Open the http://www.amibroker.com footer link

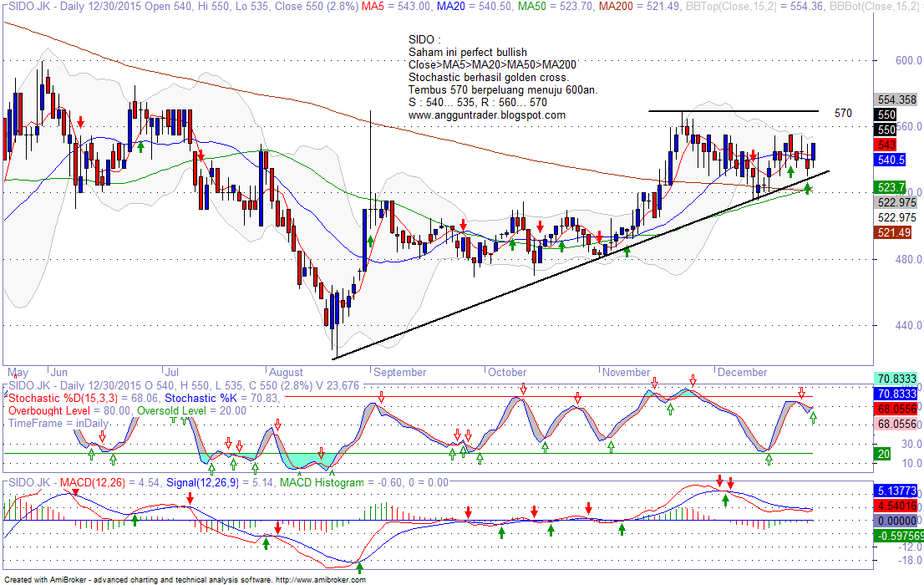pyautogui.click(x=321, y=580)
